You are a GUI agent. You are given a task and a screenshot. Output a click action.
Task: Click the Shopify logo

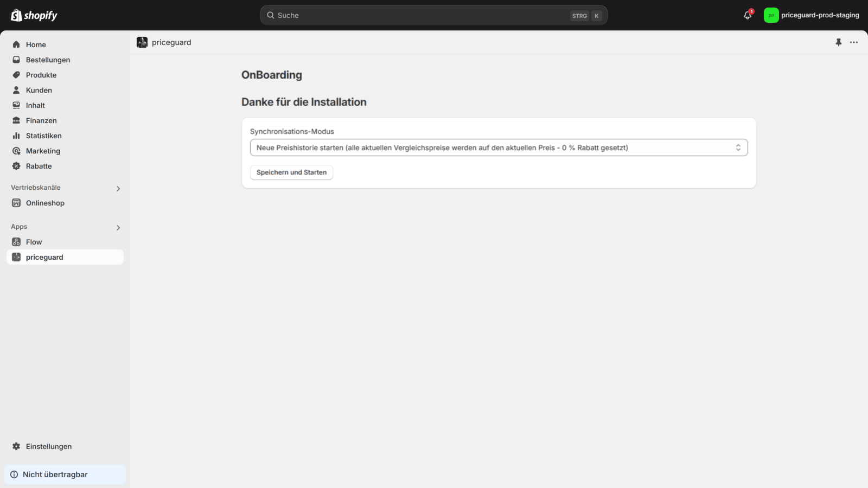34,15
